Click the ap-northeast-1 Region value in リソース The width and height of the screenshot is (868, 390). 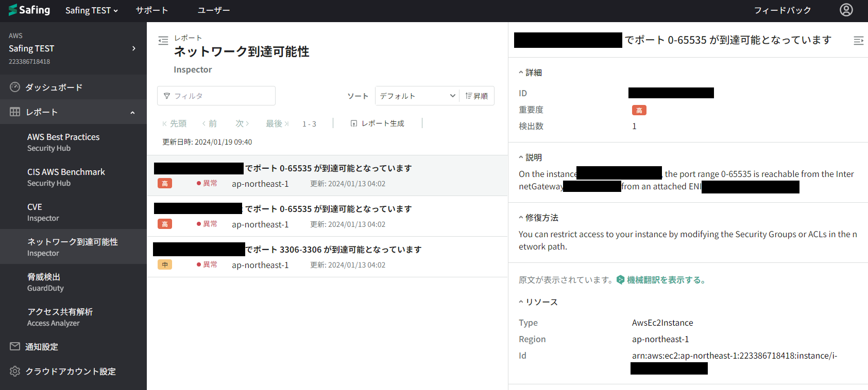(x=660, y=339)
